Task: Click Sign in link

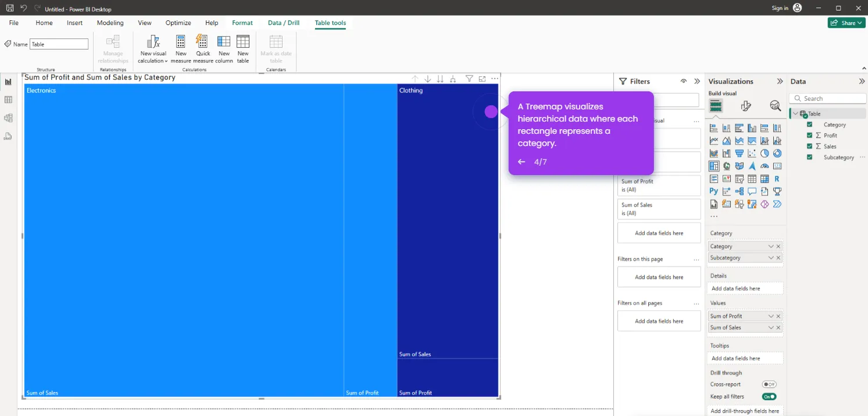Action: point(780,8)
